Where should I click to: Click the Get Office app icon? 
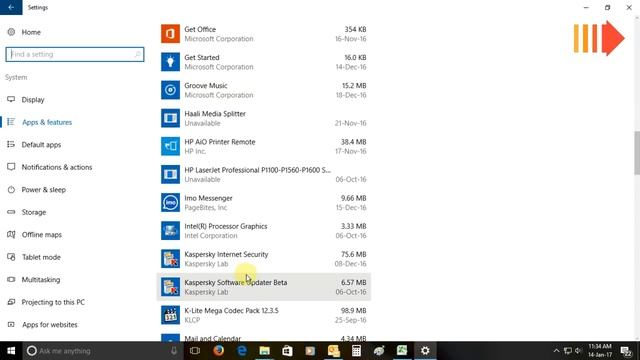click(170, 34)
